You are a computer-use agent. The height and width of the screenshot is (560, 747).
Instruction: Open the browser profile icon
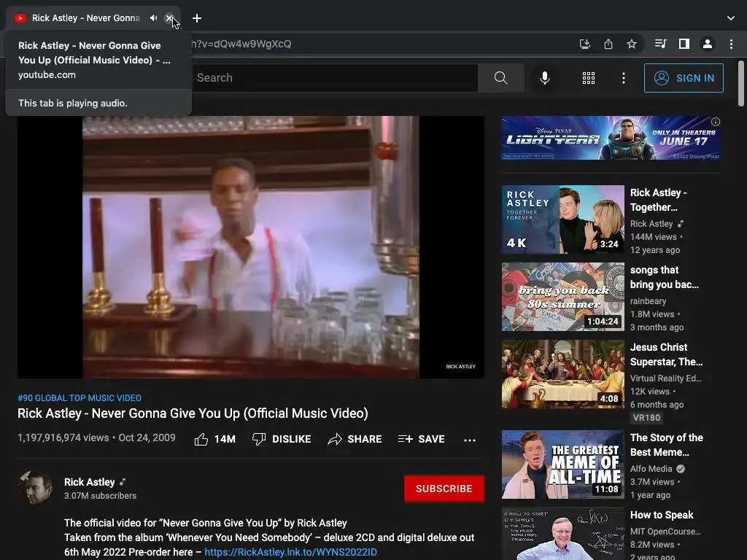708,44
